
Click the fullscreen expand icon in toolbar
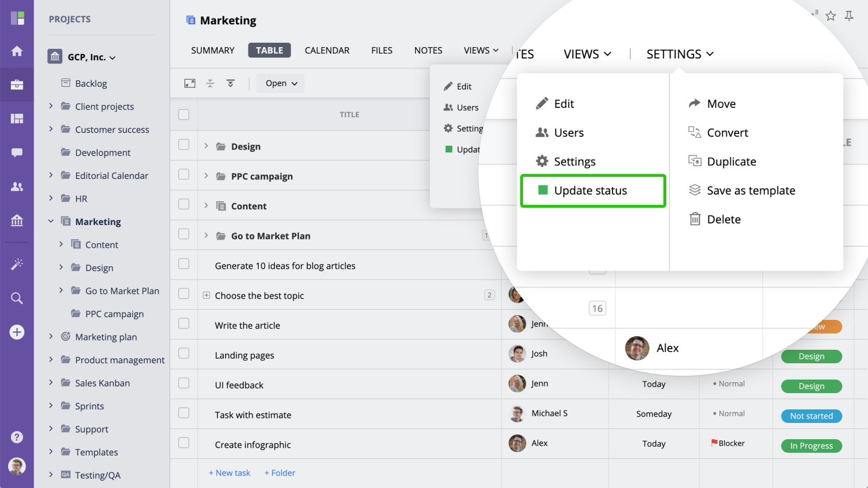pos(190,84)
